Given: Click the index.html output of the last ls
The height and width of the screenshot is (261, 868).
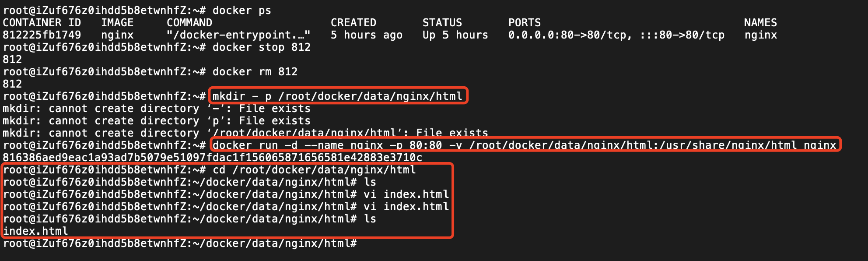Looking at the screenshot, I should [x=36, y=231].
